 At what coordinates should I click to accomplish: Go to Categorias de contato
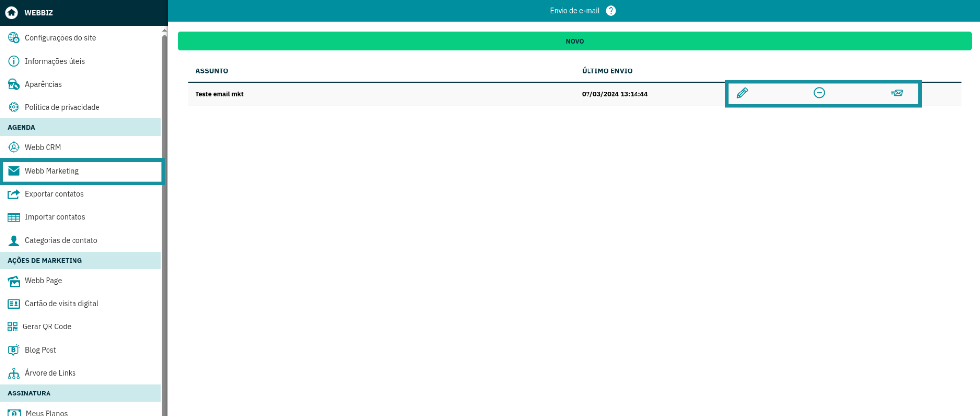pos(61,240)
